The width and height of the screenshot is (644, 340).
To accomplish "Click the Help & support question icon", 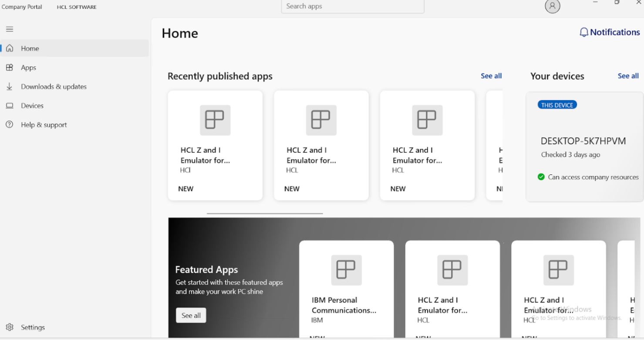I will pos(9,125).
